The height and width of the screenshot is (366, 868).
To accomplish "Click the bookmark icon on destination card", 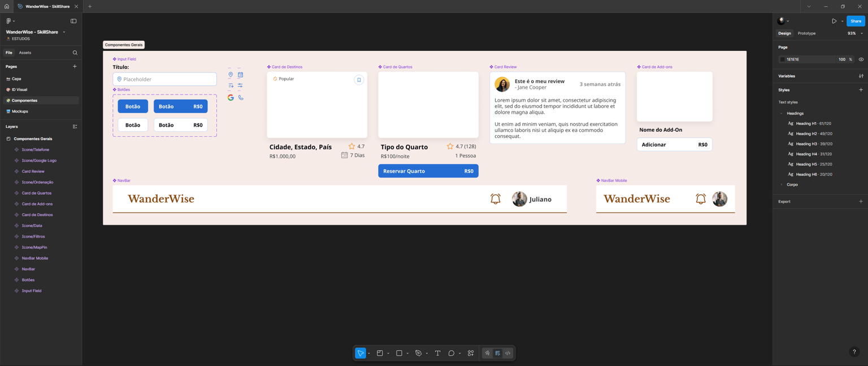I will pyautogui.click(x=359, y=80).
